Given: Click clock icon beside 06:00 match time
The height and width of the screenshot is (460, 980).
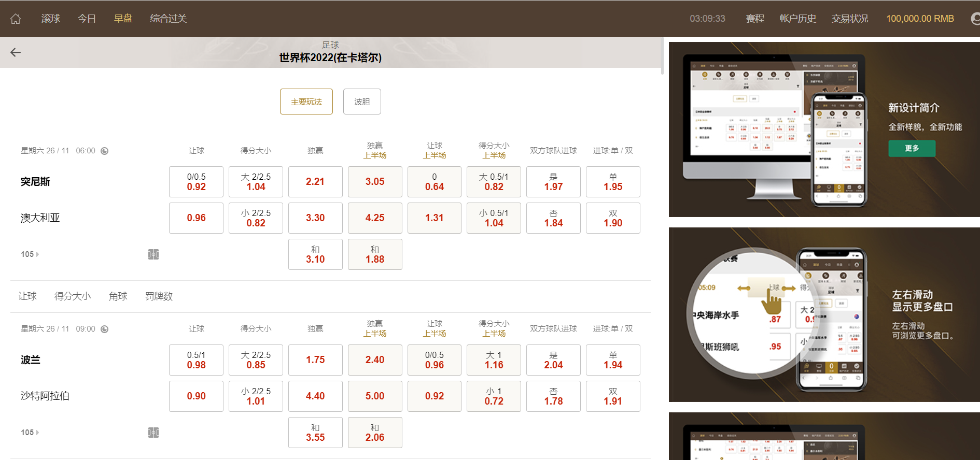Looking at the screenshot, I should click(x=104, y=151).
